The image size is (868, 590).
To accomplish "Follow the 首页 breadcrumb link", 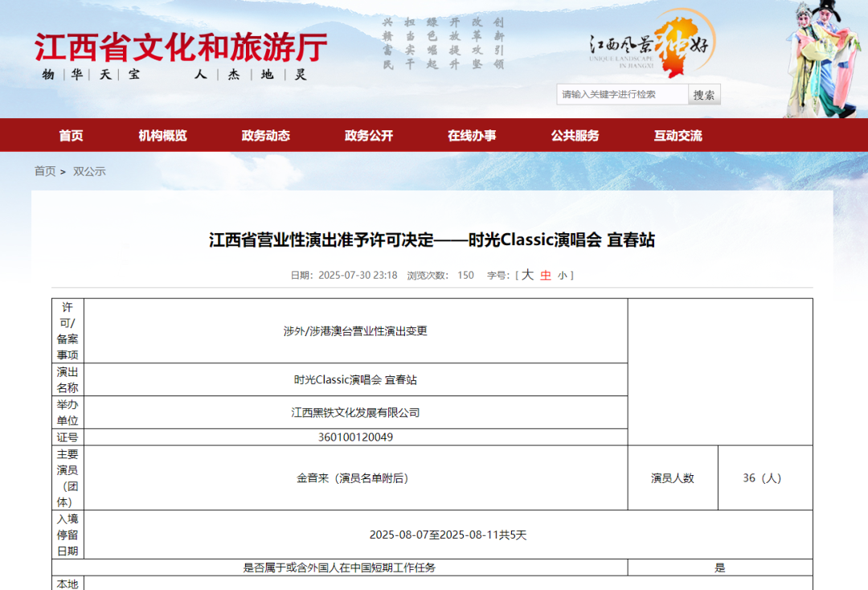I will [x=45, y=171].
